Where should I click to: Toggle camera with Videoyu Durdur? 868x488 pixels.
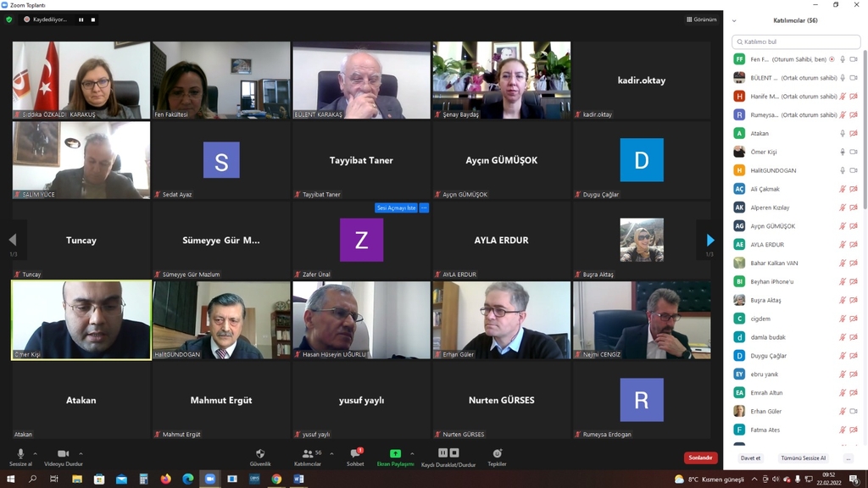[63, 454]
